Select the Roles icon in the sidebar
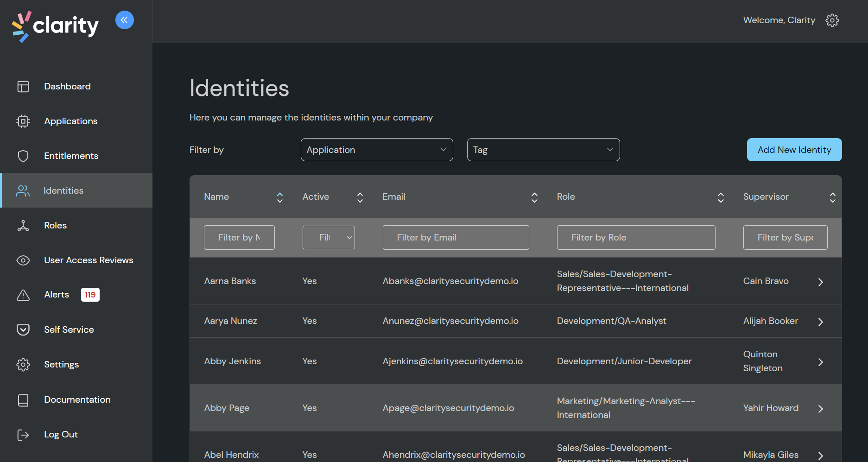This screenshot has height=462, width=868. [x=23, y=225]
